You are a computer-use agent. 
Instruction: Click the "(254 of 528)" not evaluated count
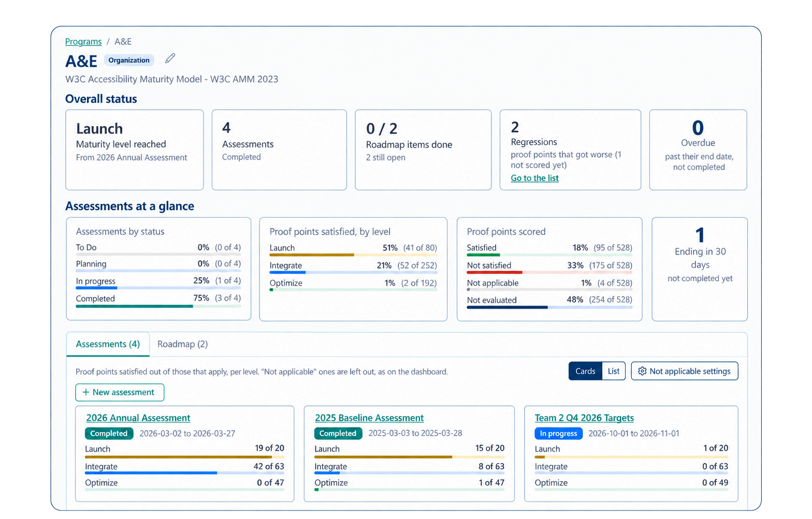(x=611, y=300)
